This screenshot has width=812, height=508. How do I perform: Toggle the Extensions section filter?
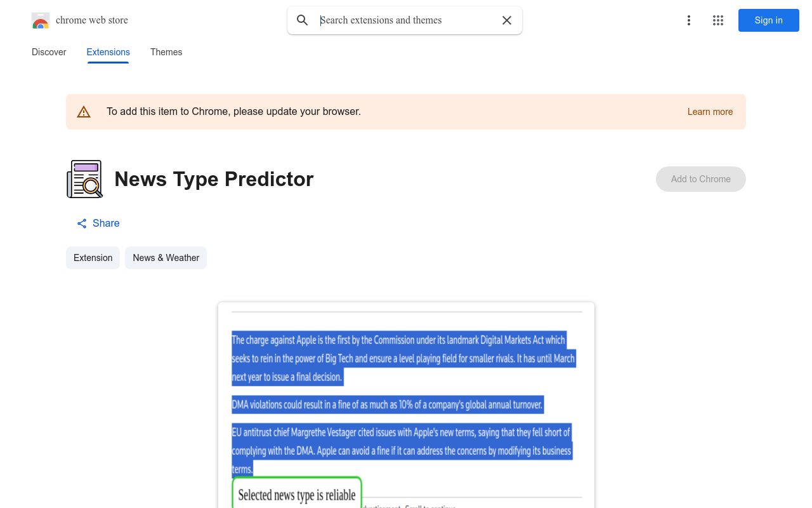pos(108,52)
